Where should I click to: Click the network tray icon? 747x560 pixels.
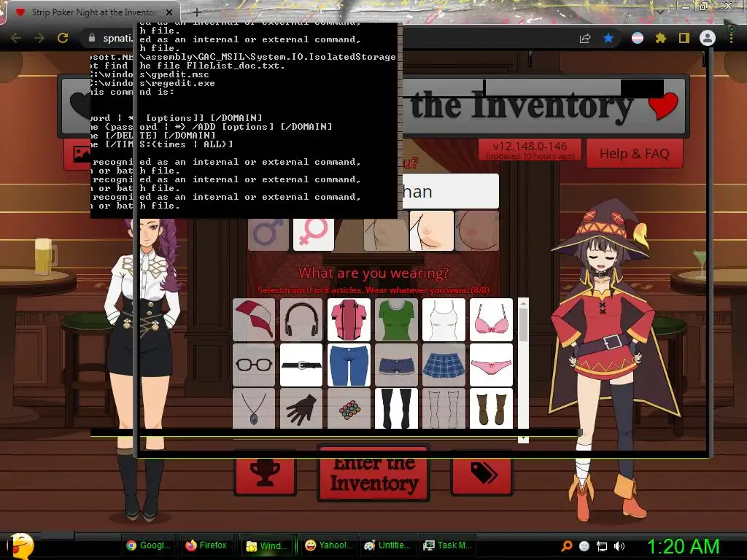click(602, 546)
